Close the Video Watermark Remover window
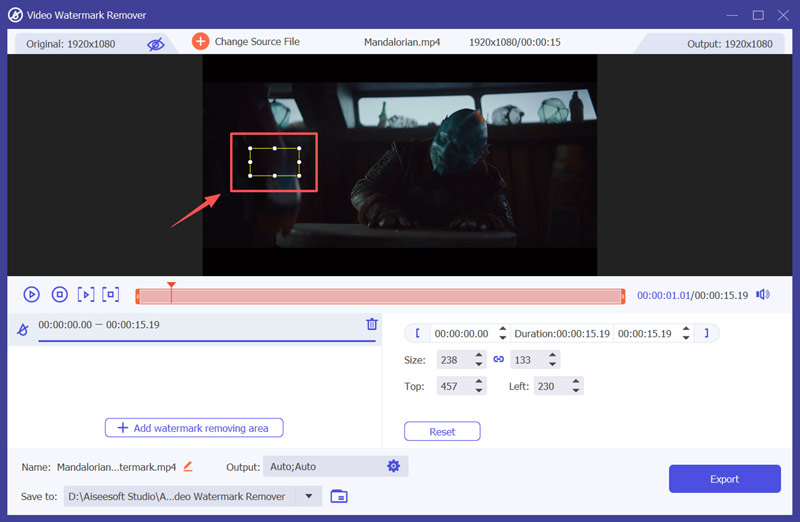 point(783,15)
